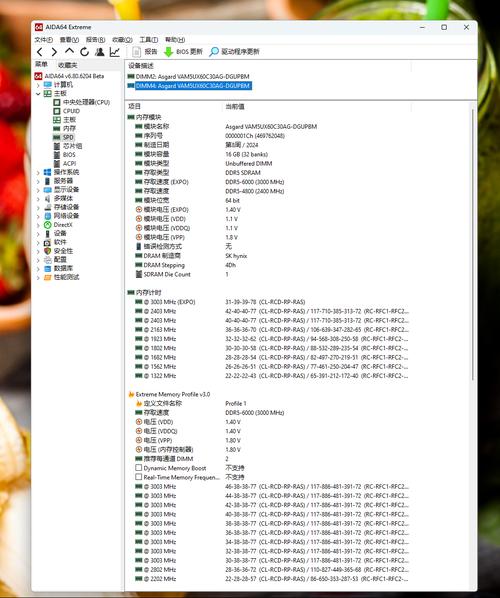Expand the DirectX tree node
This screenshot has width=500, height=598.
pyautogui.click(x=38, y=225)
